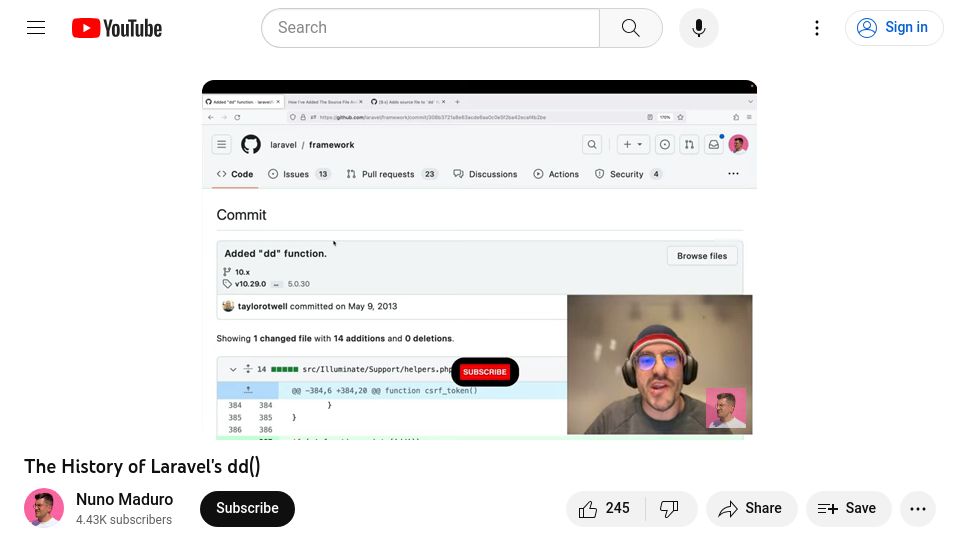The width and height of the screenshot is (960, 540).
Task: Select the Issues tab in GitHub
Action: coord(299,174)
